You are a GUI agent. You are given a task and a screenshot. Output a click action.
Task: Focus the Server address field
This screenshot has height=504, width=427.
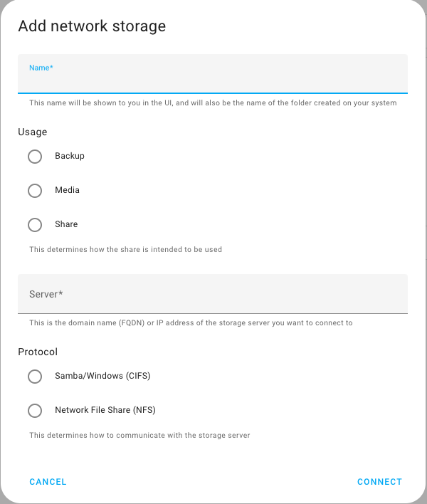pos(212,294)
